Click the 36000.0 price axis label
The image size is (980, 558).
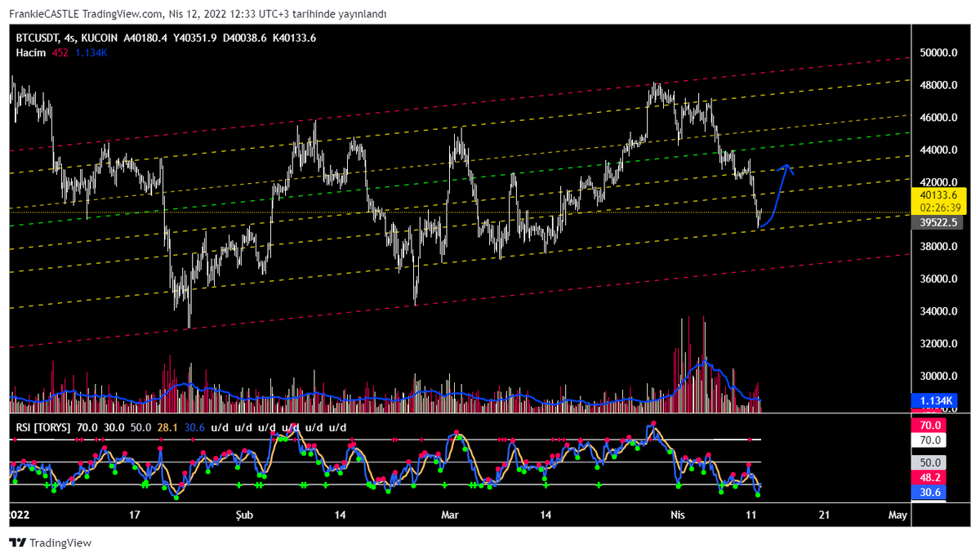(x=938, y=279)
